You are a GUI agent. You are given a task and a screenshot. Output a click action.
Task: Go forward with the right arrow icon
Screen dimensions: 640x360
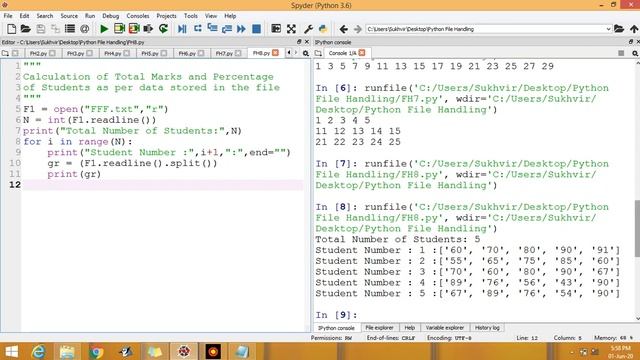(358, 29)
